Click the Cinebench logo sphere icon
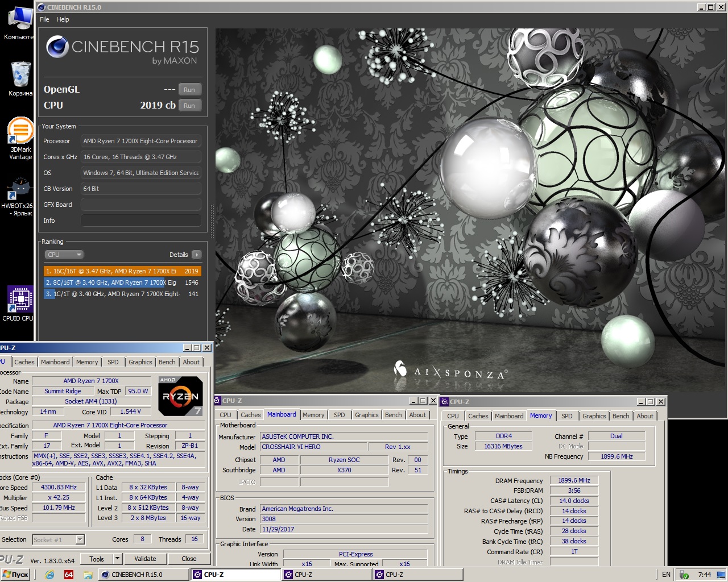The height and width of the screenshot is (582, 728). 57,47
